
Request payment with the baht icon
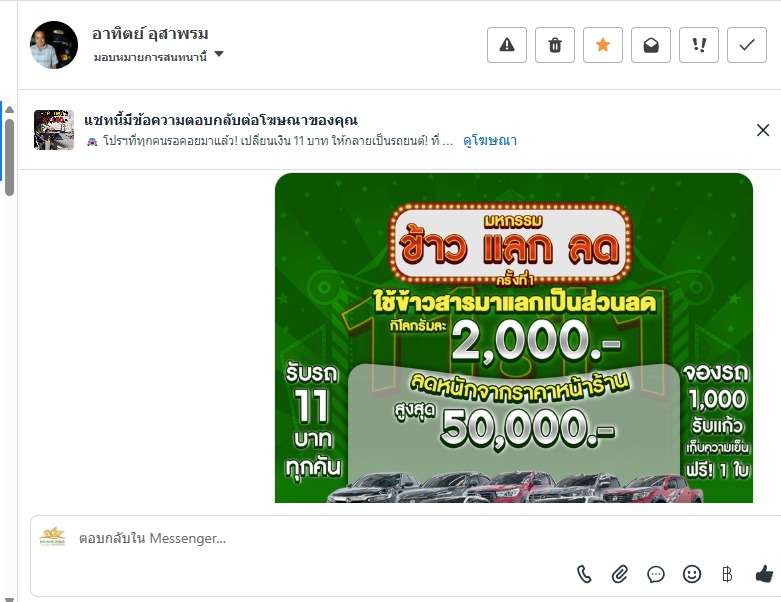[x=727, y=574]
